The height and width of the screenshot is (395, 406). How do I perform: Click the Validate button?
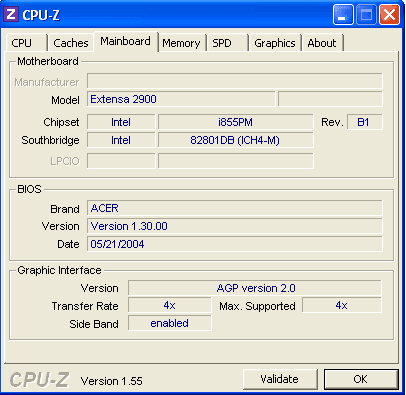[280, 379]
